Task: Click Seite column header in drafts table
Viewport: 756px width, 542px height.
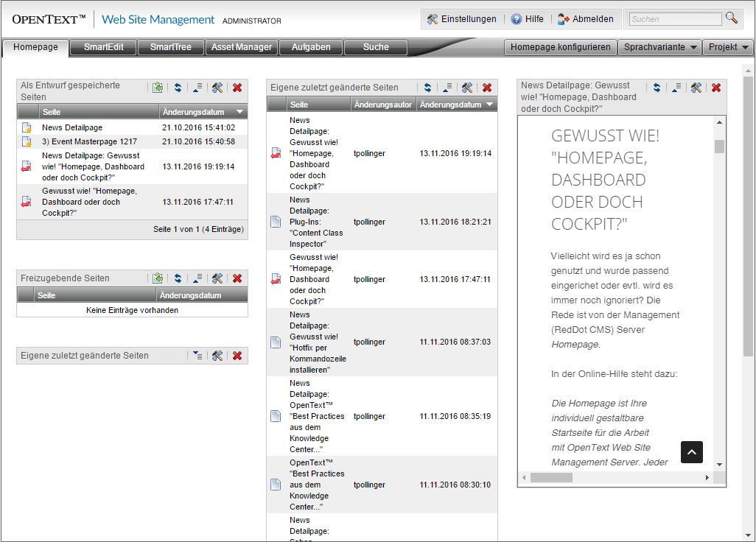Action: click(x=99, y=112)
